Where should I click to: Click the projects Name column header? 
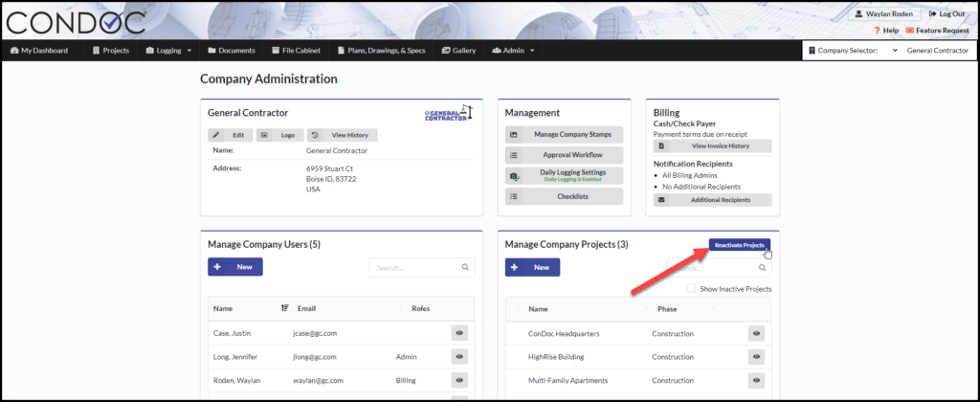pyautogui.click(x=538, y=309)
